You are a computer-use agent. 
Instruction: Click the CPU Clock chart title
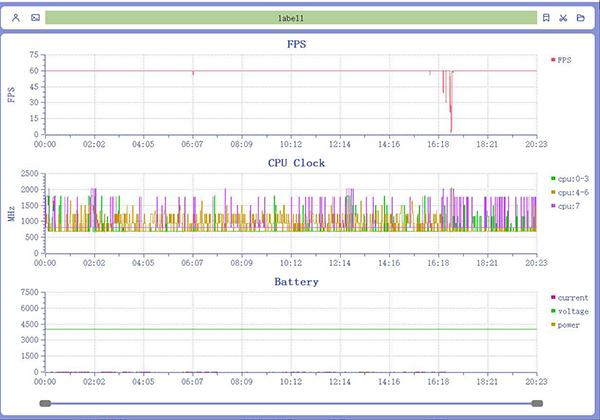(x=296, y=162)
